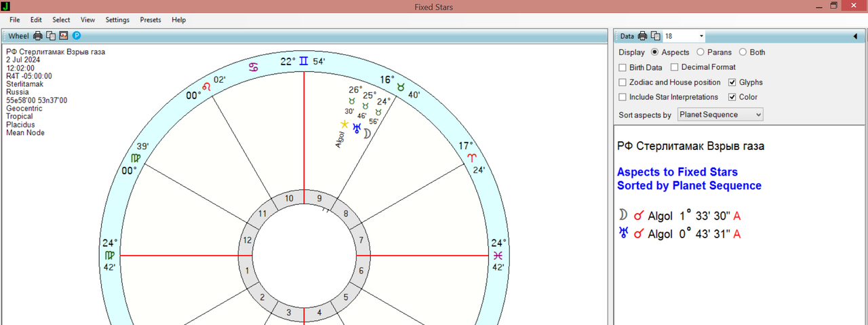868x325 pixels.
Task: Collapse the Data panel with the arrow
Action: [856, 36]
